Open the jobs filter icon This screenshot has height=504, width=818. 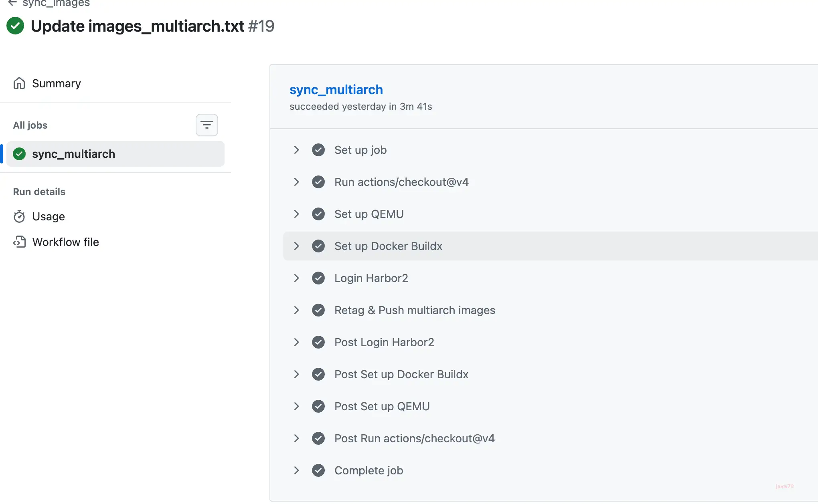pyautogui.click(x=207, y=125)
